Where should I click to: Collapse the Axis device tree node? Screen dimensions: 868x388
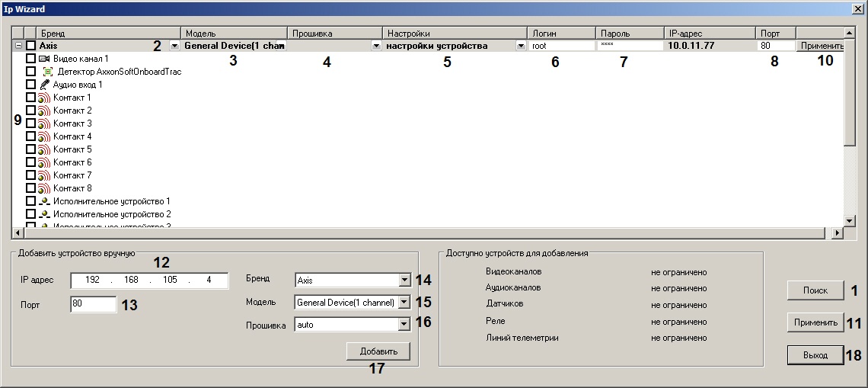point(18,46)
